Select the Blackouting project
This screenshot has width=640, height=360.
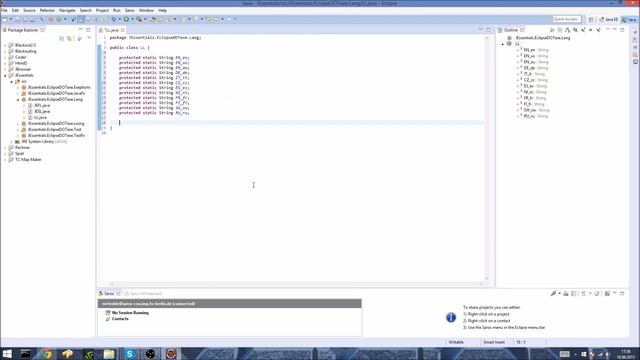[25, 51]
